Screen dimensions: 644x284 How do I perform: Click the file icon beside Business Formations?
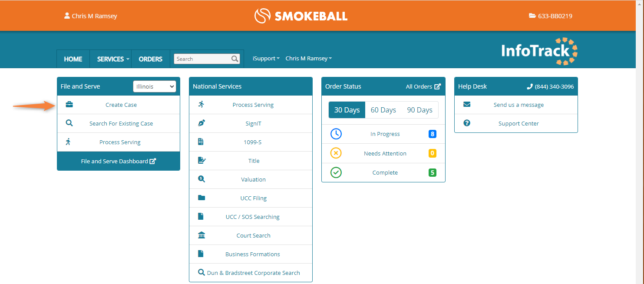point(201,254)
